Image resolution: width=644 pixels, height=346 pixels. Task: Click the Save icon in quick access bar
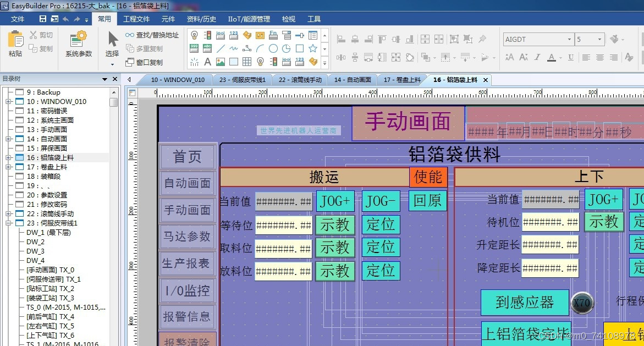pyautogui.click(x=43, y=19)
